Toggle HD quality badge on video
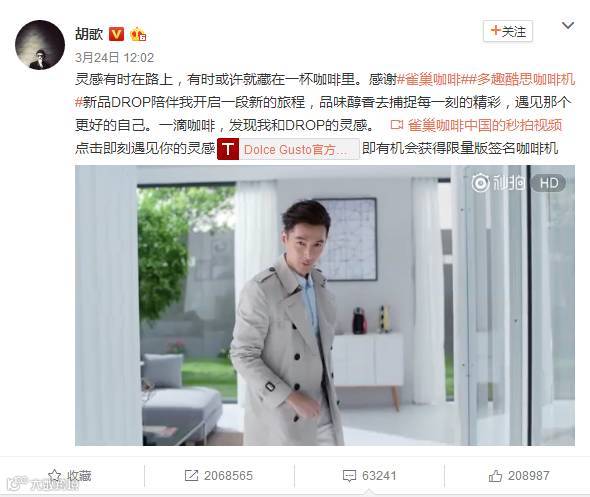Viewport: 590px width, 497px height. click(x=549, y=183)
